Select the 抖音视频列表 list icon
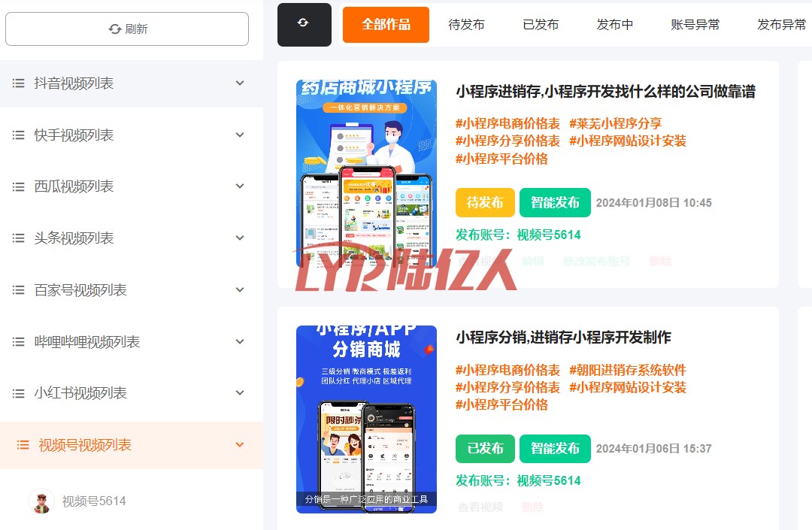812x530 pixels. (x=20, y=83)
